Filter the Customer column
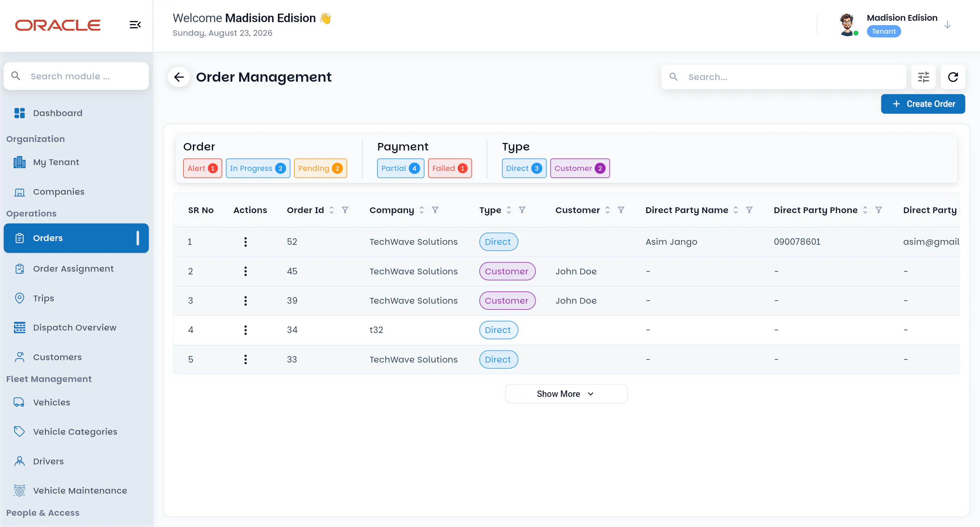The width and height of the screenshot is (980, 527). 621,210
